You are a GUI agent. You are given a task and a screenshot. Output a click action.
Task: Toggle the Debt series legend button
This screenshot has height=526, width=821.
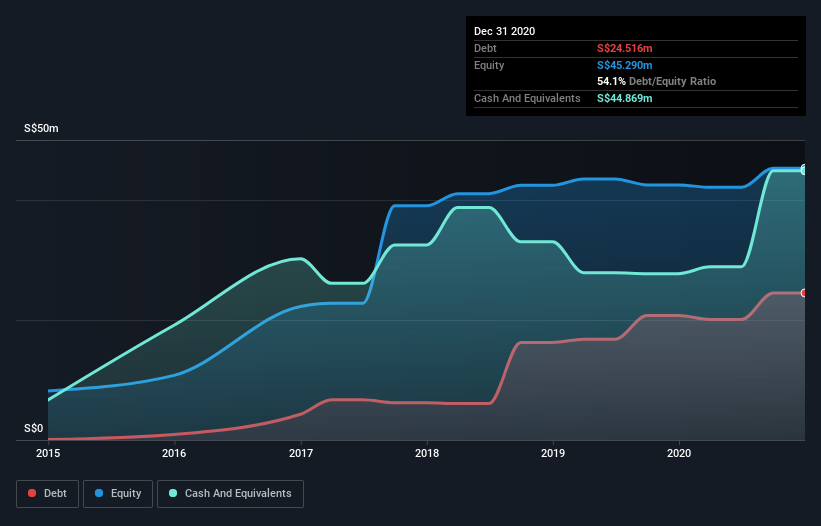click(x=48, y=494)
